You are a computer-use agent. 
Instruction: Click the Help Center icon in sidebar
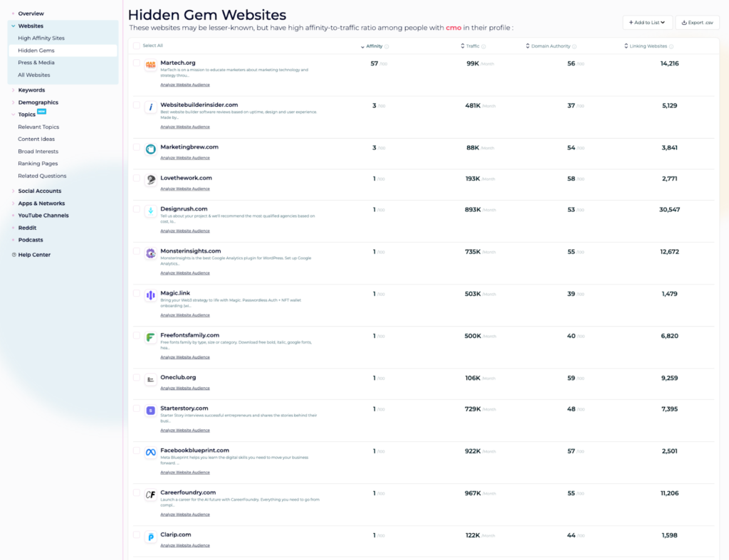point(14,255)
